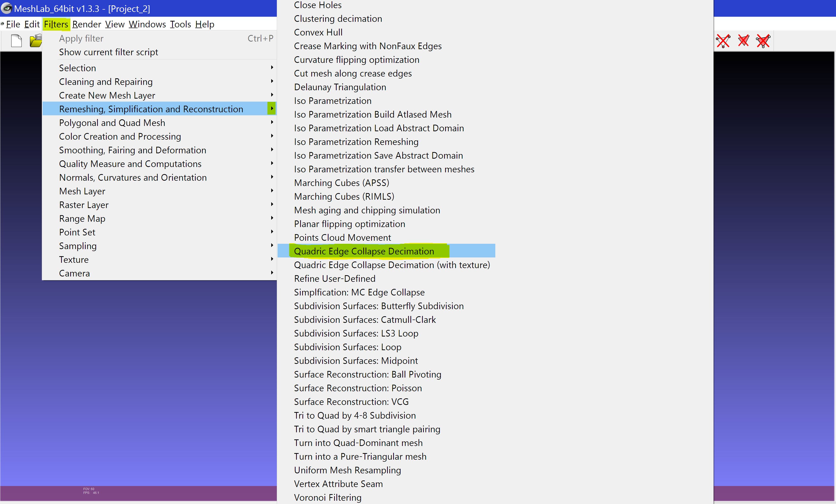Image resolution: width=836 pixels, height=504 pixels.
Task: Expand the Cleaning and Repairing submenu
Action: [106, 82]
